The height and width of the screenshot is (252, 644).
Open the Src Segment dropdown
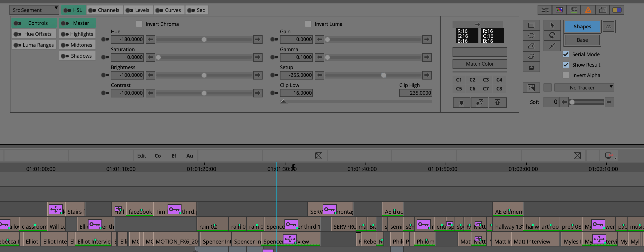[34, 10]
